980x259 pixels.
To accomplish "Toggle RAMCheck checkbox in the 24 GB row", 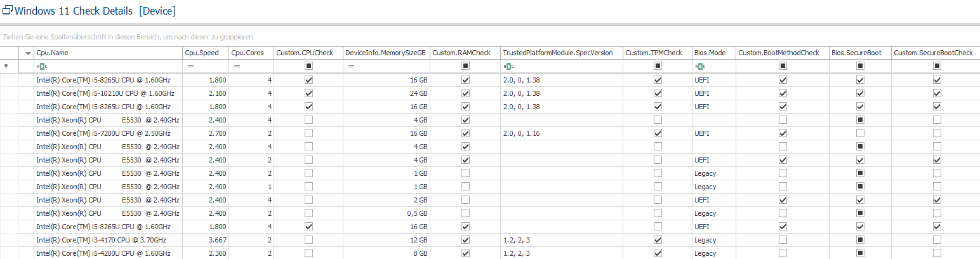I will pos(466,93).
